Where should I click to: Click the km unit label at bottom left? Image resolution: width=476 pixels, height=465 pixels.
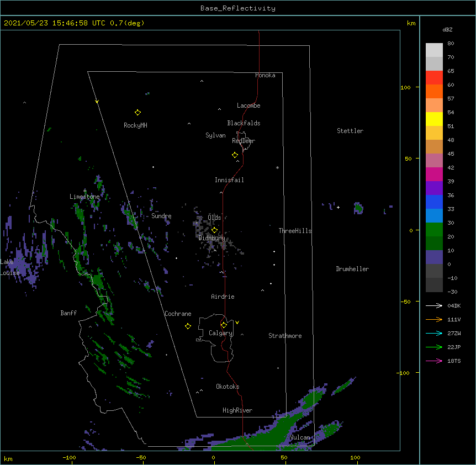pyautogui.click(x=8, y=459)
